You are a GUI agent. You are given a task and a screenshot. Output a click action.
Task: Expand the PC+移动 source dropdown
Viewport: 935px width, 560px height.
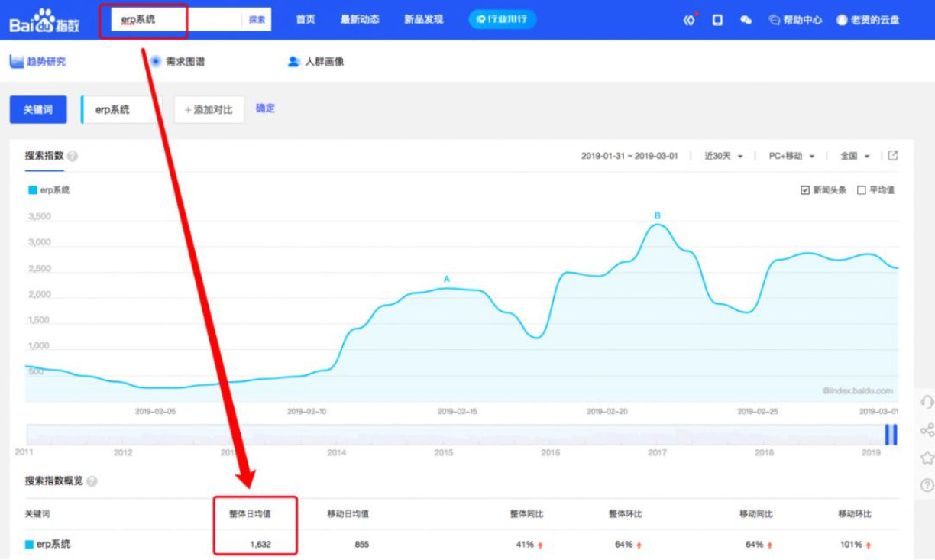(x=792, y=156)
